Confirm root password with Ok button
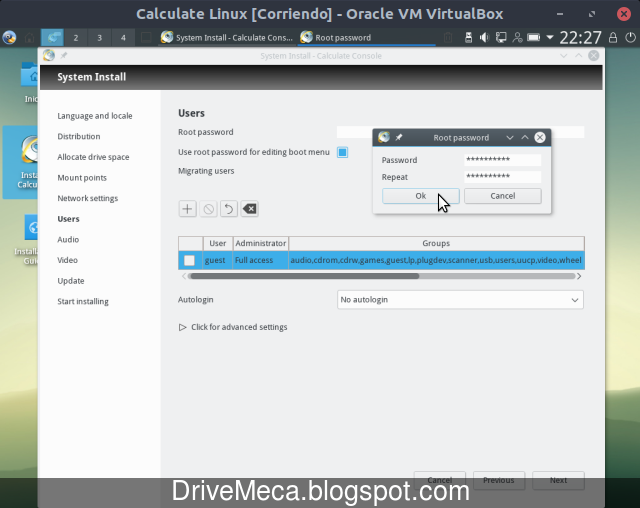640x508 pixels. pos(420,196)
